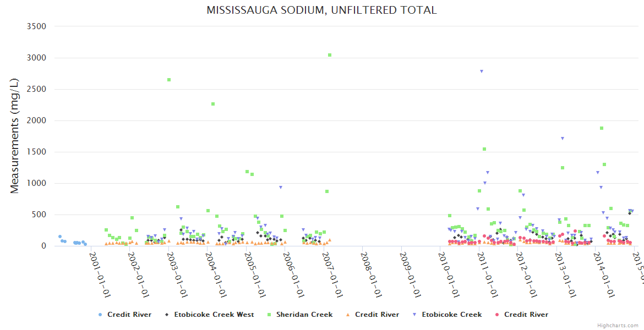Click the orange triangle Credit River legend marker
The image size is (644, 330).
point(347,315)
